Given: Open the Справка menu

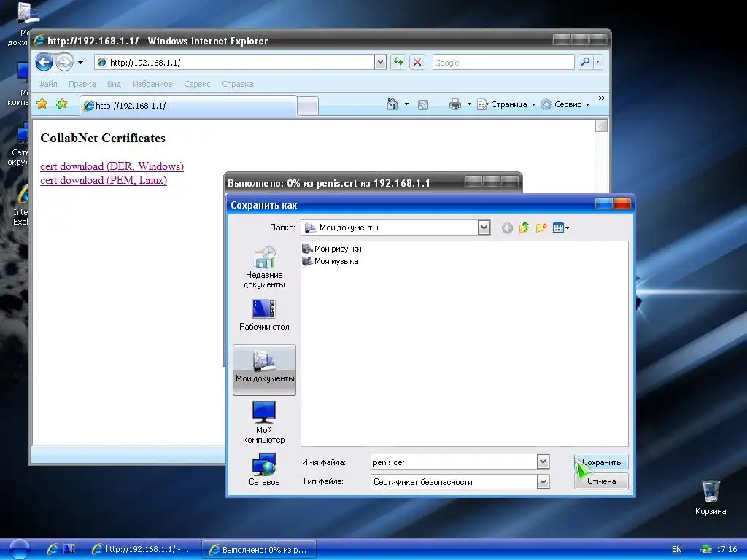Looking at the screenshot, I should coord(237,84).
